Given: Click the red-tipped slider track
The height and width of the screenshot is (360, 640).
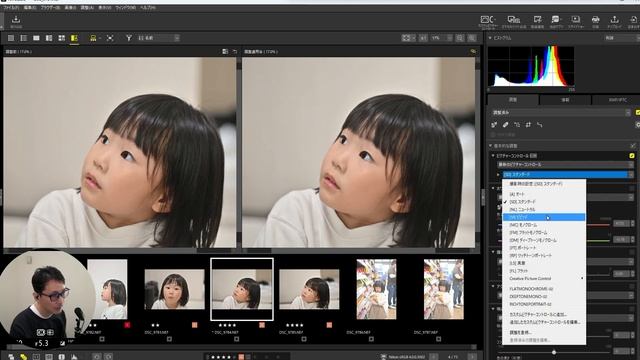Looking at the screenshot, I should [x=598, y=224].
